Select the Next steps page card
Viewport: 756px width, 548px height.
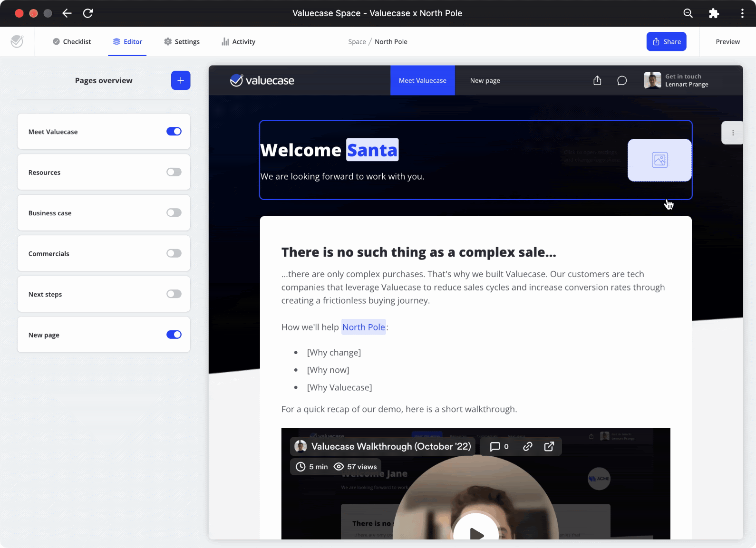click(x=104, y=294)
